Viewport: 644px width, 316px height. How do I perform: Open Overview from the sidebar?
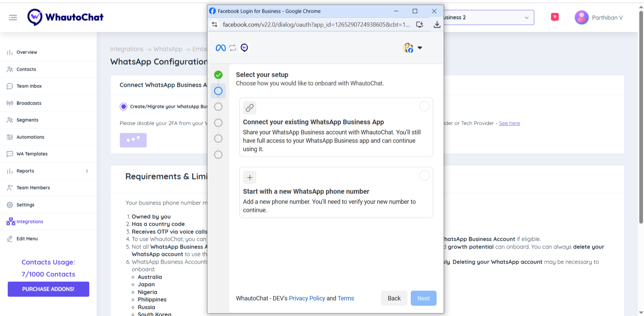coord(27,52)
